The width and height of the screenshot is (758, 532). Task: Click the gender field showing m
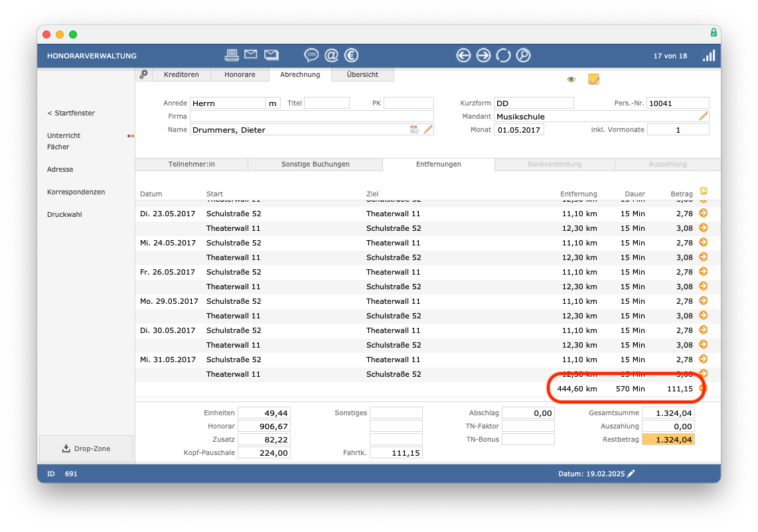273,103
